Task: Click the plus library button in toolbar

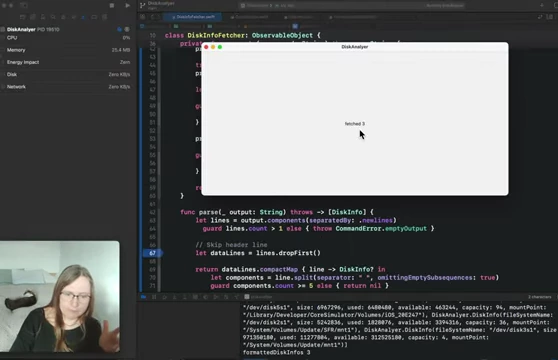Action: pyautogui.click(x=542, y=5)
